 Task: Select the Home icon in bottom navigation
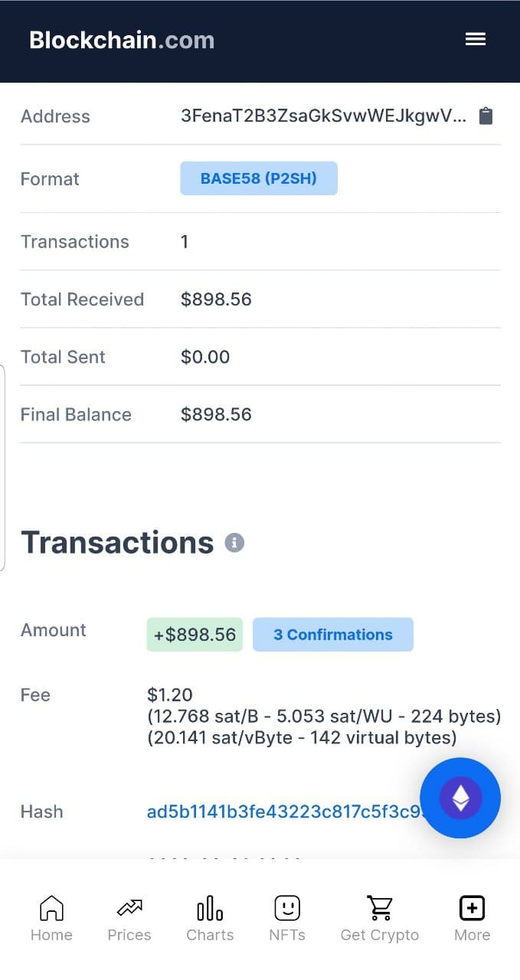coord(51,916)
